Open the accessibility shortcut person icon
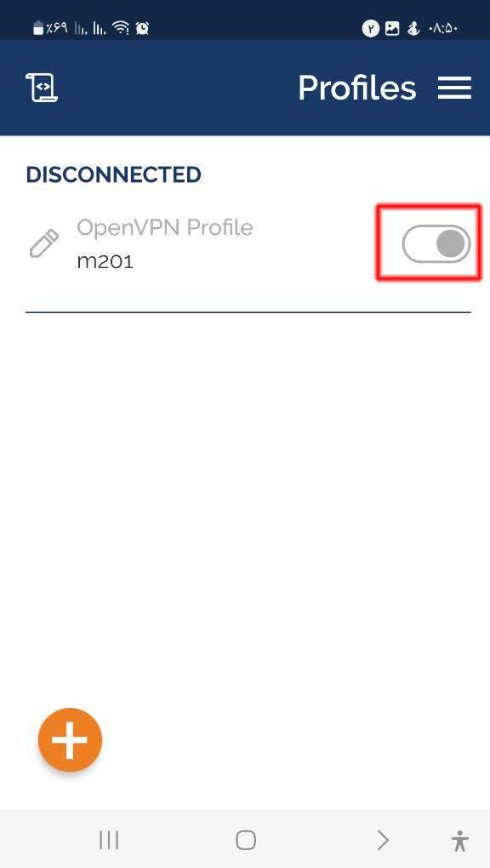The width and height of the screenshot is (490, 868). tap(459, 840)
